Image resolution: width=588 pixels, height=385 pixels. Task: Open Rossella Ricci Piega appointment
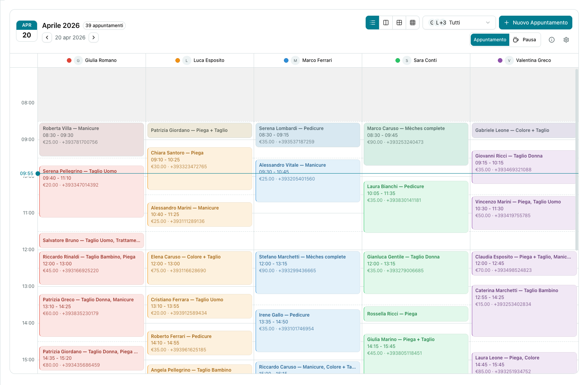(x=416, y=314)
